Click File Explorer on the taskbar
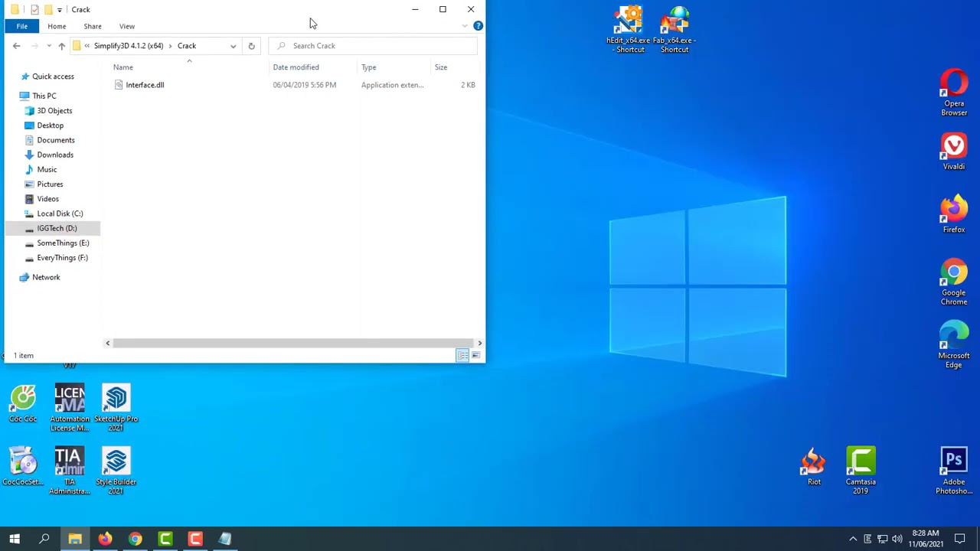The image size is (980, 551). (x=75, y=539)
